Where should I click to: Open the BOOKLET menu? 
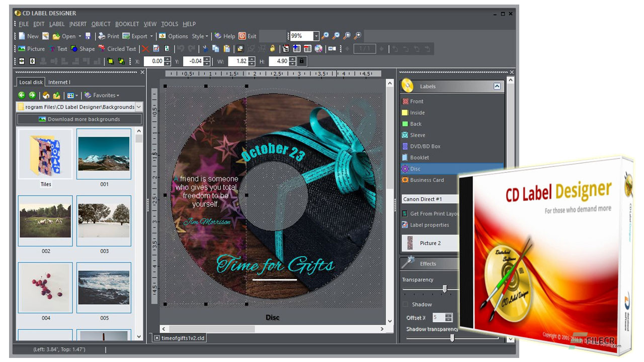(x=127, y=24)
